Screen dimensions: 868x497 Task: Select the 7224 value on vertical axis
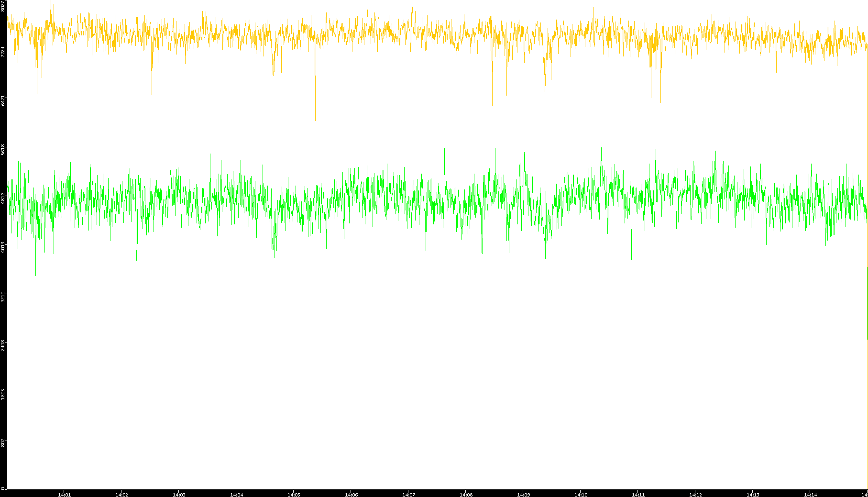(3, 52)
